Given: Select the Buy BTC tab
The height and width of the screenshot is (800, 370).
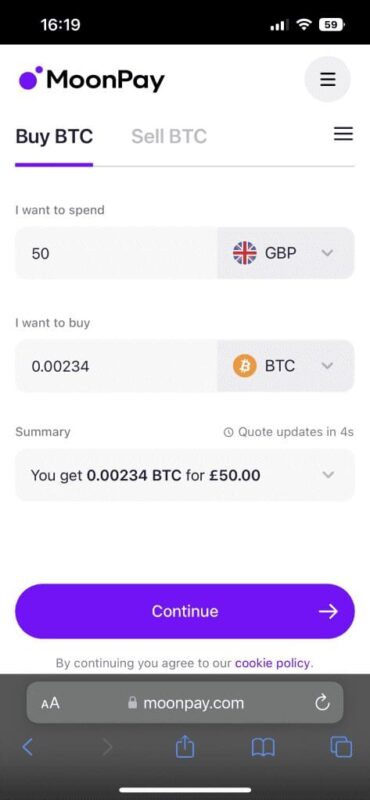Looking at the screenshot, I should tap(54, 136).
